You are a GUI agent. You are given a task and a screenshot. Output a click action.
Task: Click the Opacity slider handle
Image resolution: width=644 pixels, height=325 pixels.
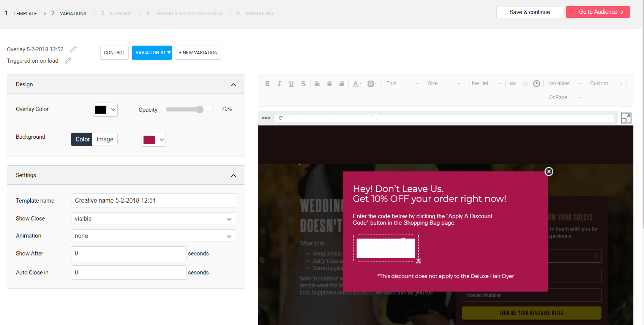click(200, 109)
